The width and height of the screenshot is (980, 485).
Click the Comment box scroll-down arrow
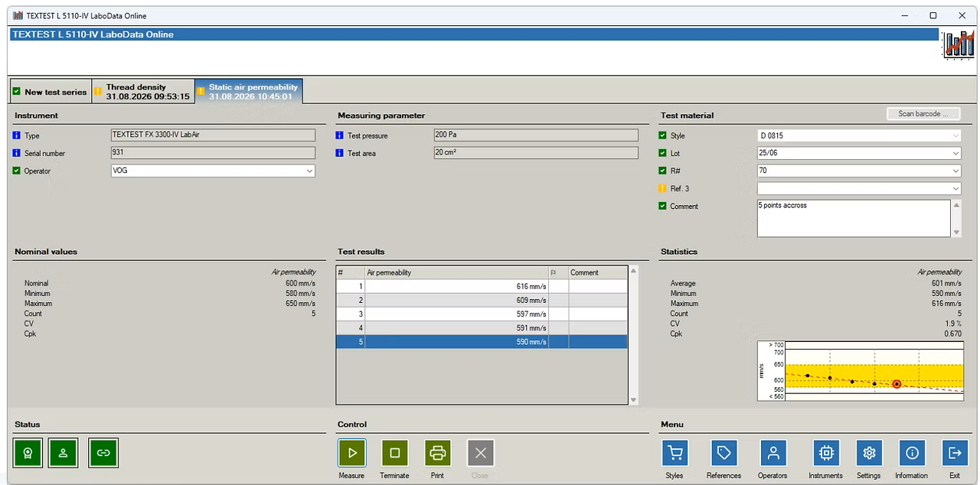[x=956, y=232]
